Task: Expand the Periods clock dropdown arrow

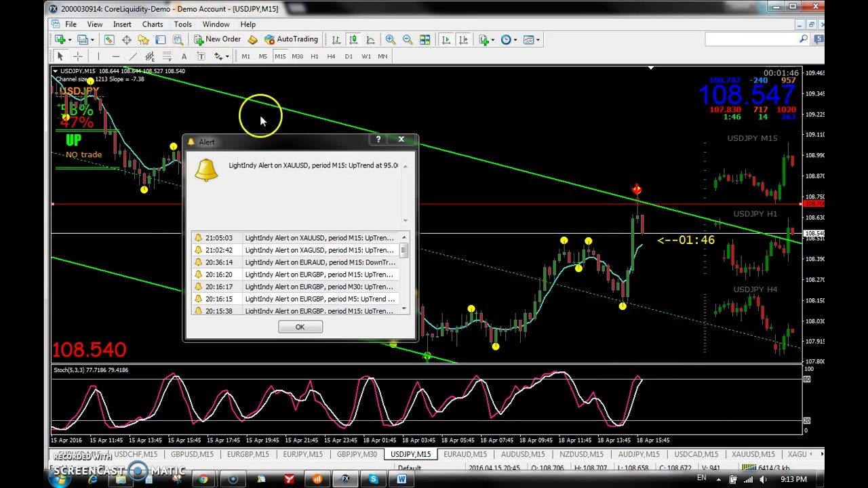Action: tap(515, 40)
